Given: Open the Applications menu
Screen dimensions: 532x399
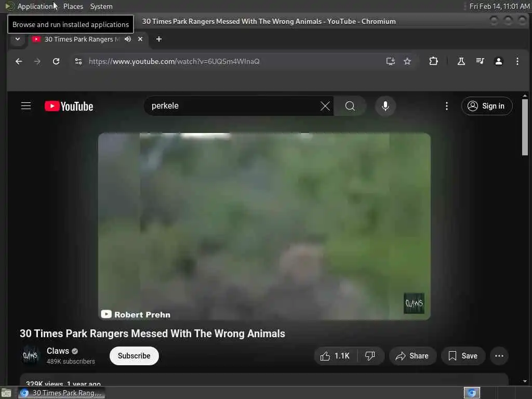Looking at the screenshot, I should coord(31,6).
